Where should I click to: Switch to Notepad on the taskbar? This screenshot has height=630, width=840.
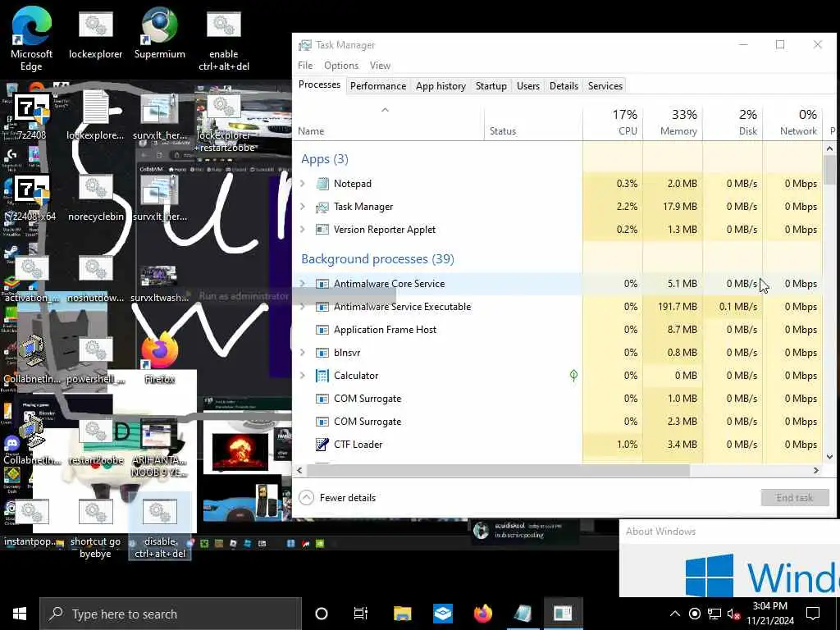(x=523, y=614)
